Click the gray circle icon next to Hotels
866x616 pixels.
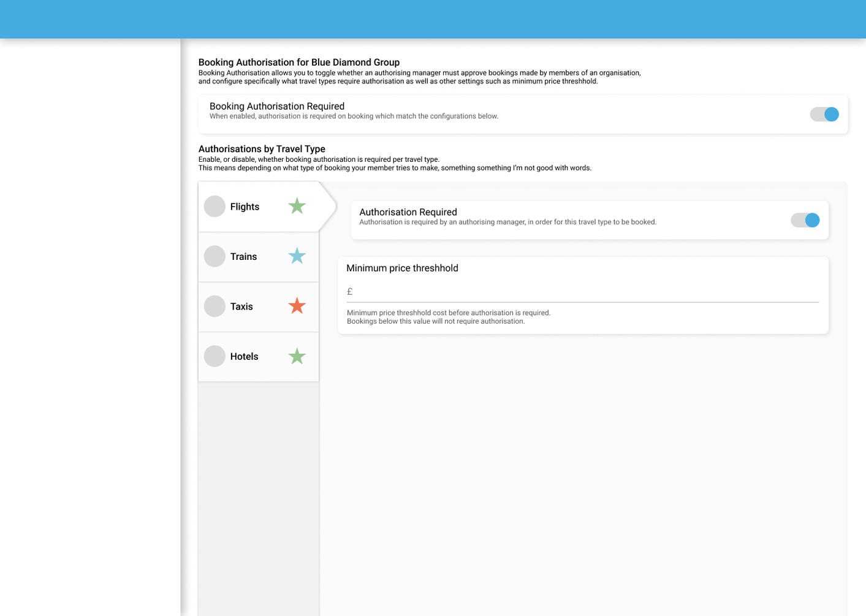click(x=215, y=356)
